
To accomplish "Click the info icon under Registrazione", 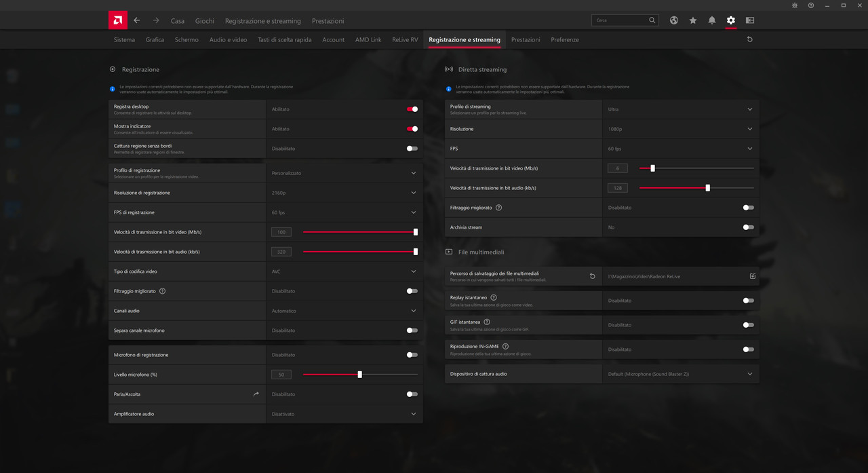I will click(113, 89).
